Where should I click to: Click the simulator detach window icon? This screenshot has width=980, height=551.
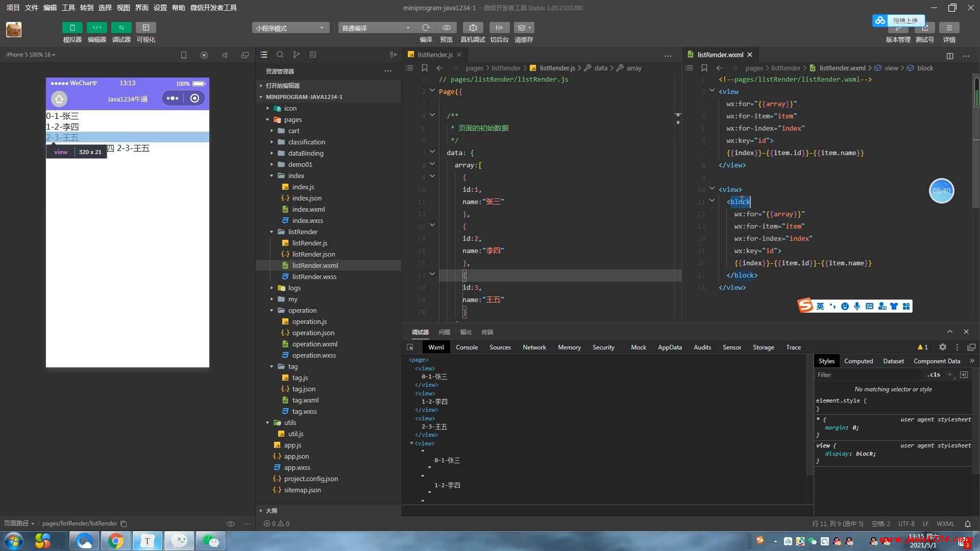tap(245, 55)
